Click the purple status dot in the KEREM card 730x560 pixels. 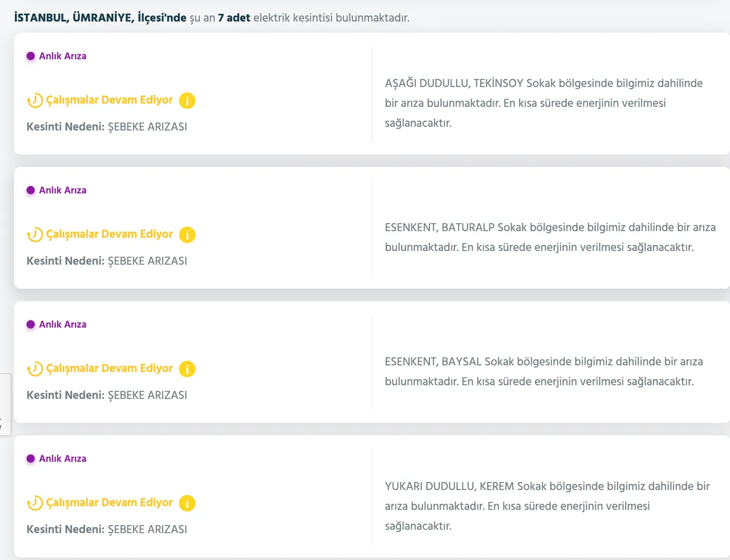pos(31,458)
